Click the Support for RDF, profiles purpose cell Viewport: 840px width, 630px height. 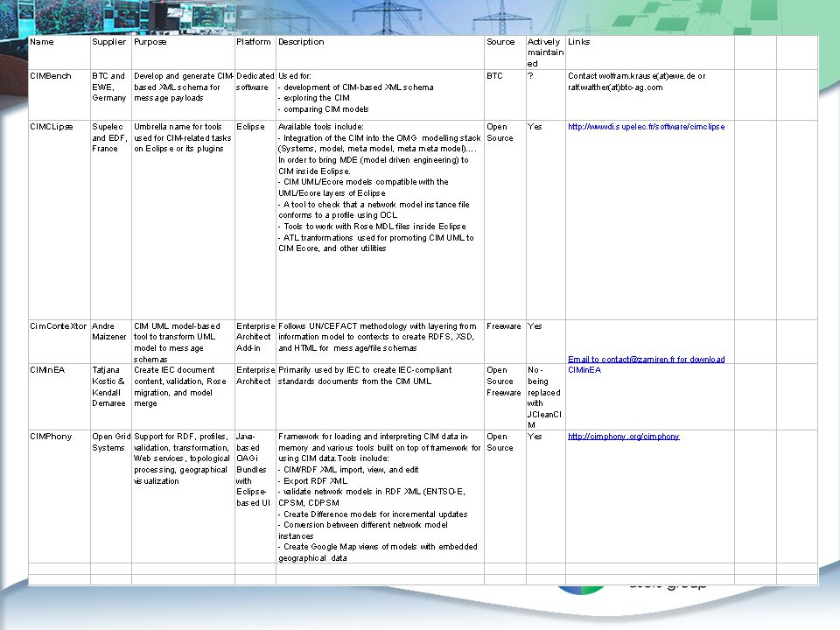183,497
